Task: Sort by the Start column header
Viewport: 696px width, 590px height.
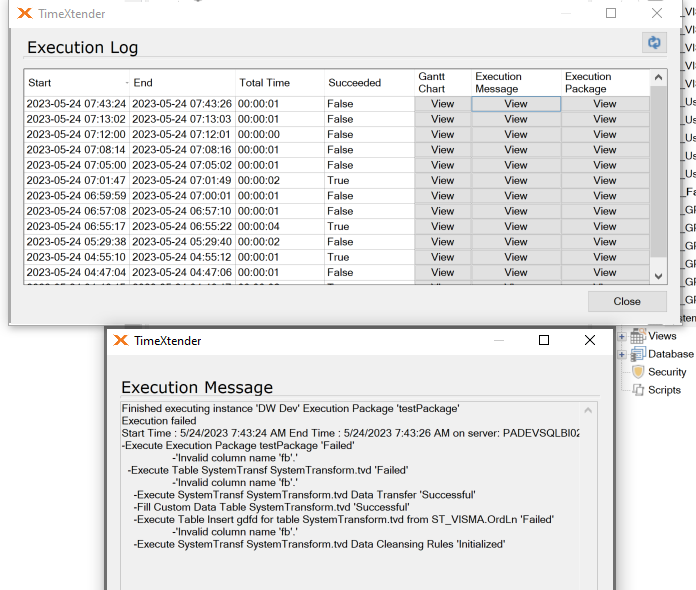Action: [x=77, y=83]
